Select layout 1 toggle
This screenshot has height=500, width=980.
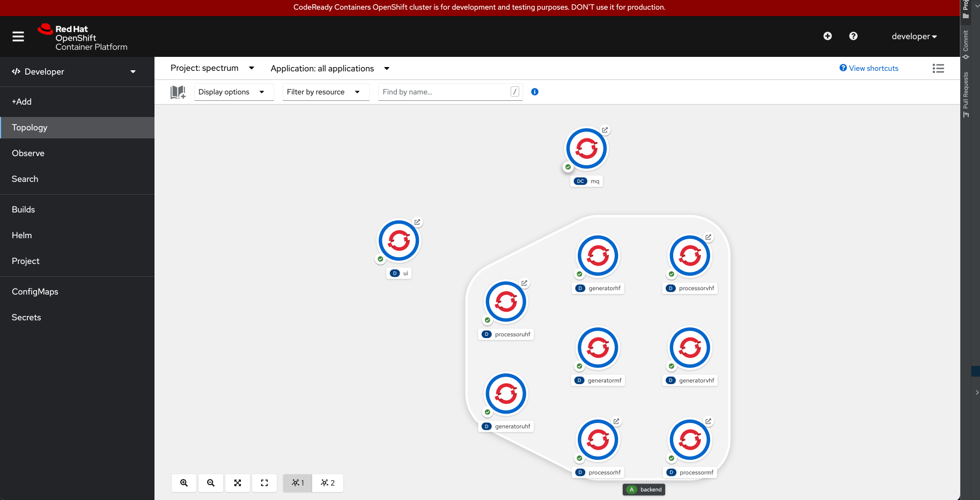(298, 483)
